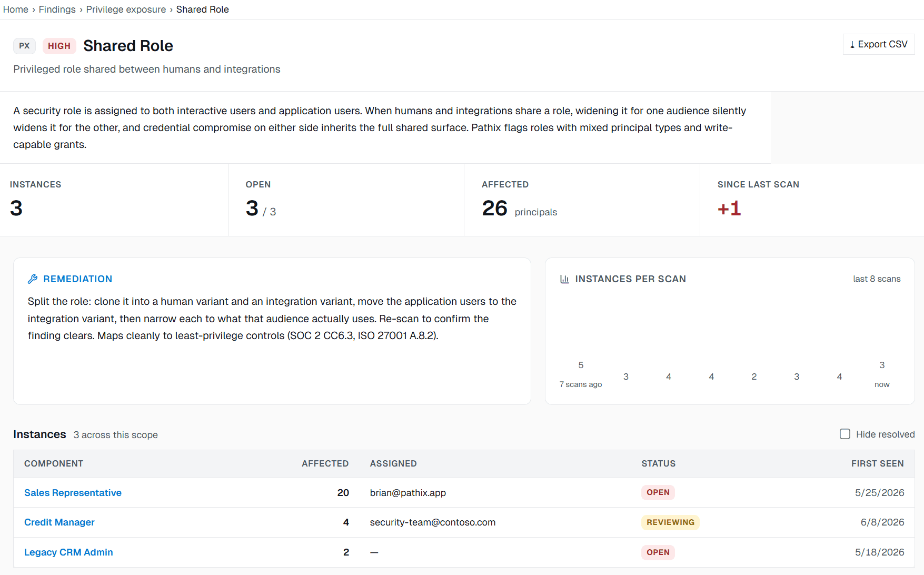The image size is (924, 575).
Task: Sort by the AFFECTED column header
Action: click(325, 463)
